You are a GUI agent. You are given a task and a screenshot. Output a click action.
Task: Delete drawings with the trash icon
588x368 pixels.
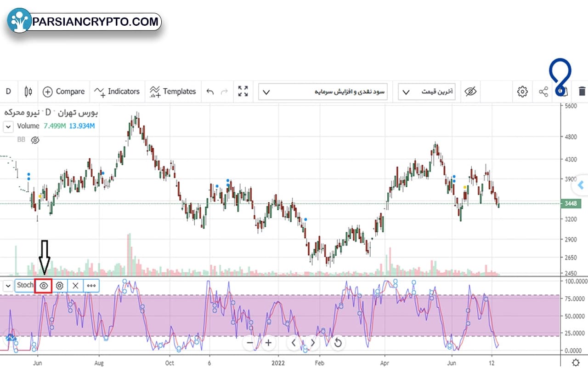(x=582, y=91)
